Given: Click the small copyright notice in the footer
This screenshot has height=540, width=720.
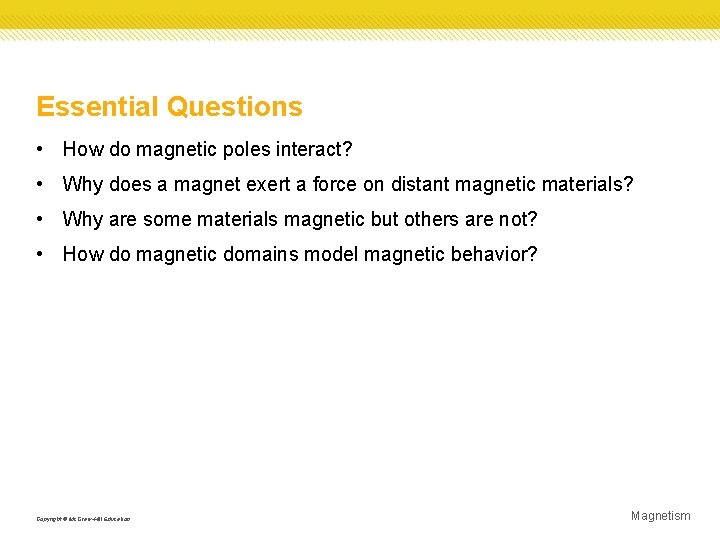Looking at the screenshot, I should pyautogui.click(x=83, y=519).
